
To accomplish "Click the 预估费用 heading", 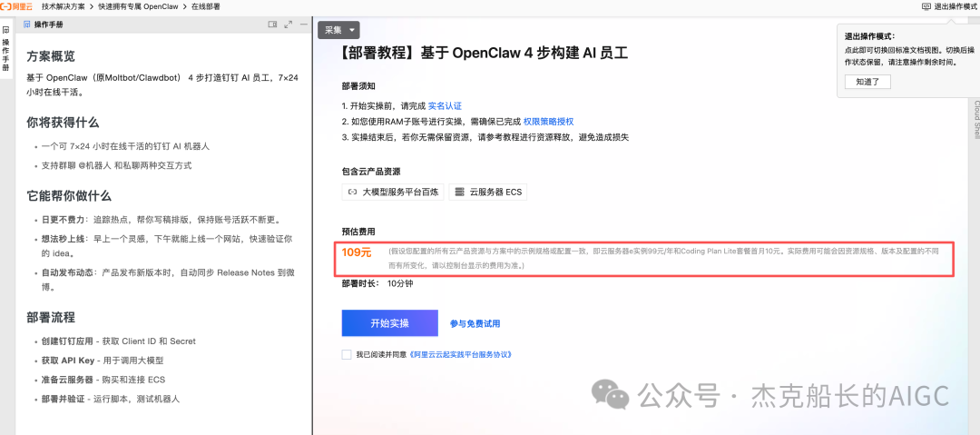I will tap(358, 232).
